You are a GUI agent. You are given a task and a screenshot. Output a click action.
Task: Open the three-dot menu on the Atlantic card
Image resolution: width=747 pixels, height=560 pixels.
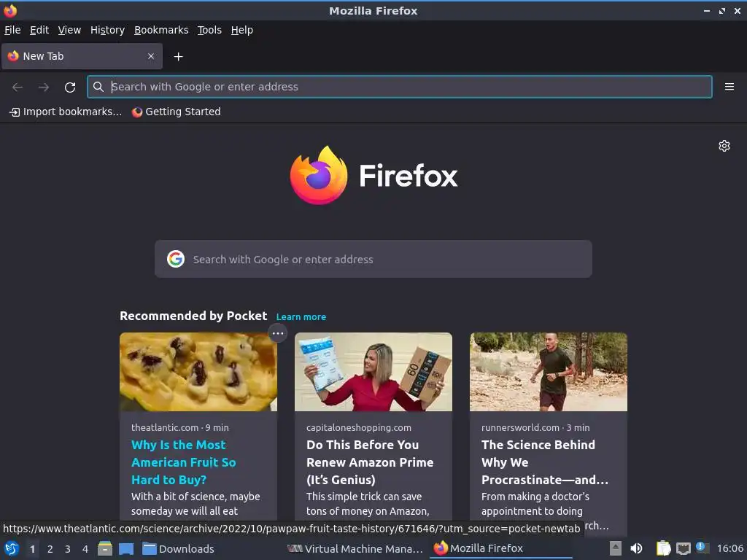pyautogui.click(x=278, y=333)
